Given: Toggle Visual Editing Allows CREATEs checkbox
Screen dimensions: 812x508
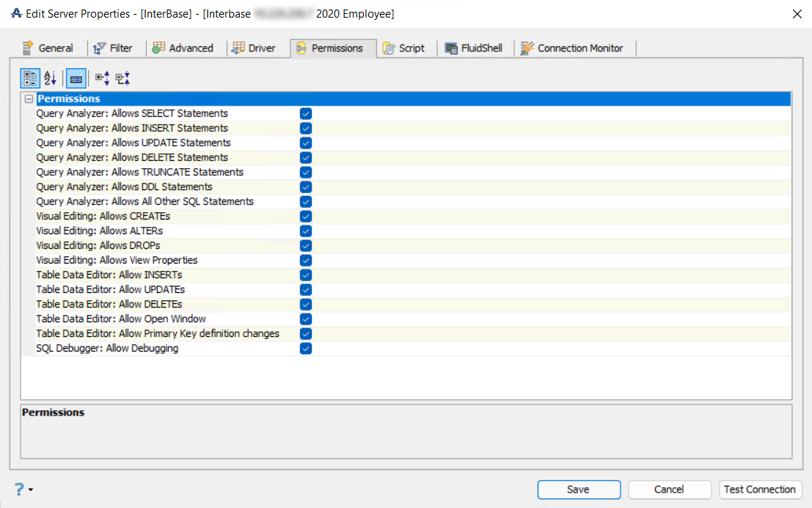Looking at the screenshot, I should coord(306,216).
